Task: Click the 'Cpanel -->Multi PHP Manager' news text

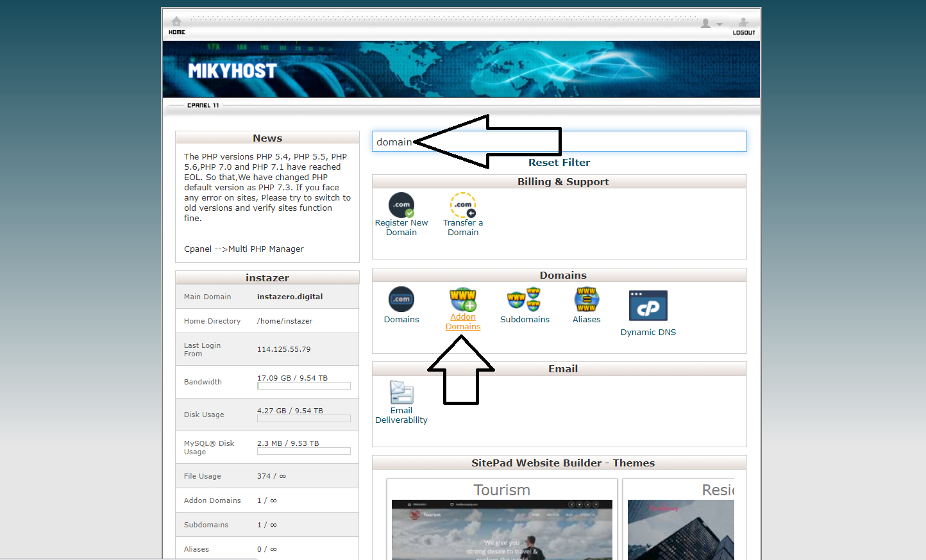Action: point(244,249)
